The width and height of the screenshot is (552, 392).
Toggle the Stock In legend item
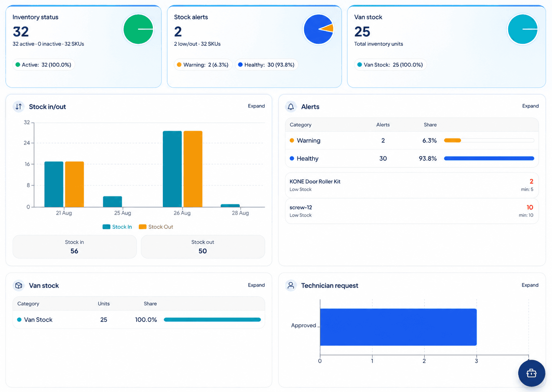[117, 227]
